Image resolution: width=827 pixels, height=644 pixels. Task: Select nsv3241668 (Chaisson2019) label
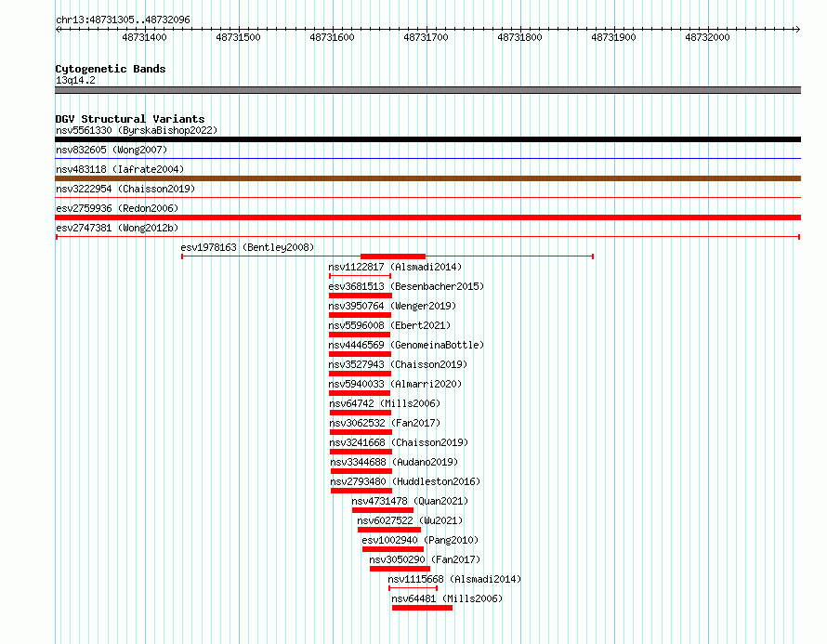point(400,442)
